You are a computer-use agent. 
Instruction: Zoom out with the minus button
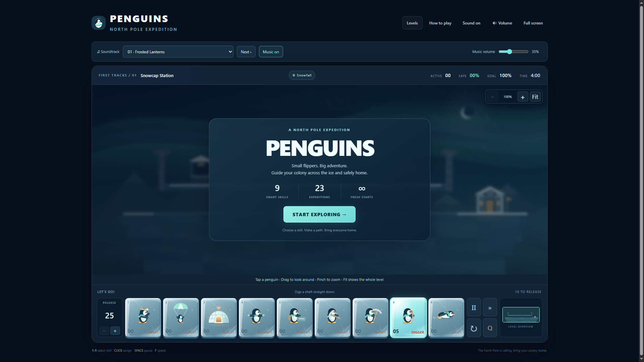492,97
